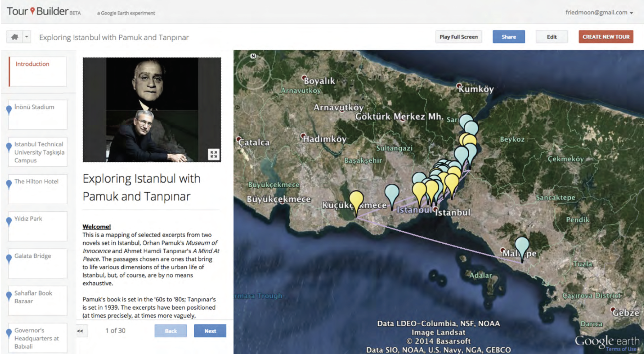Select the Yıldız Park stop
644x354 pixels.
(38, 226)
